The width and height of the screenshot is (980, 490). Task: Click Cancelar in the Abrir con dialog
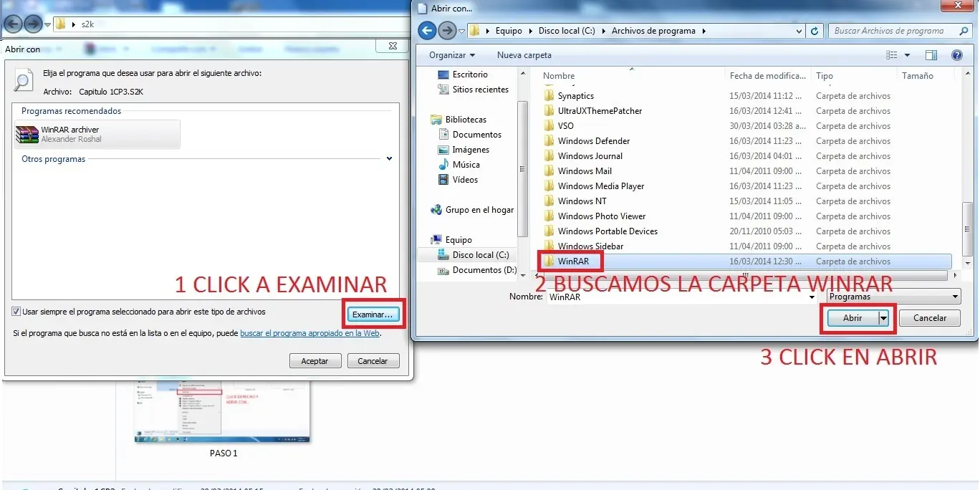coord(373,361)
